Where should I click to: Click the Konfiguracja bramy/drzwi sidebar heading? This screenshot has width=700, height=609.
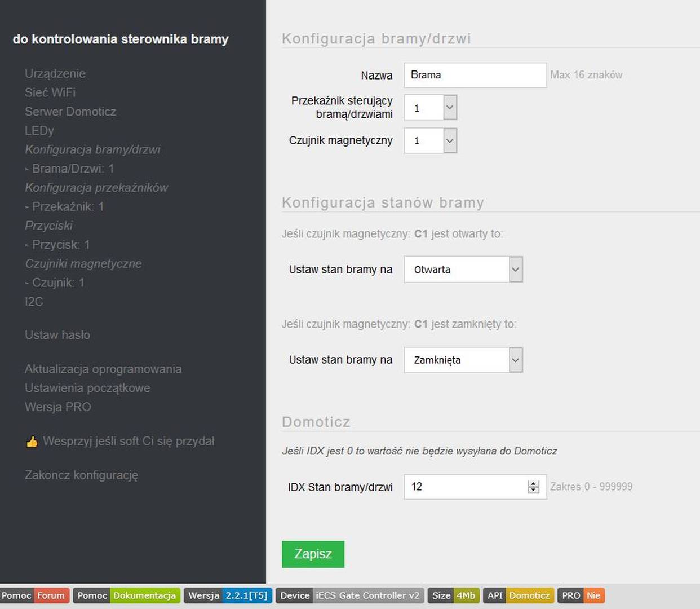click(93, 149)
